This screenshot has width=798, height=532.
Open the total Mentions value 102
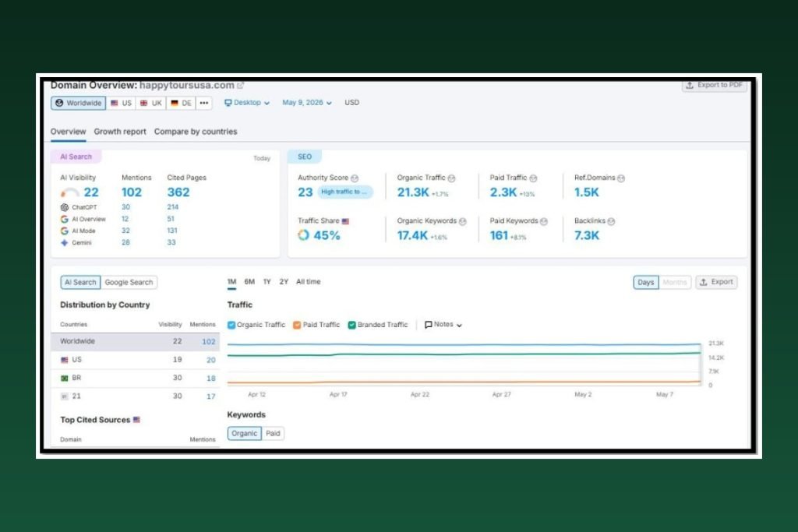tap(131, 192)
